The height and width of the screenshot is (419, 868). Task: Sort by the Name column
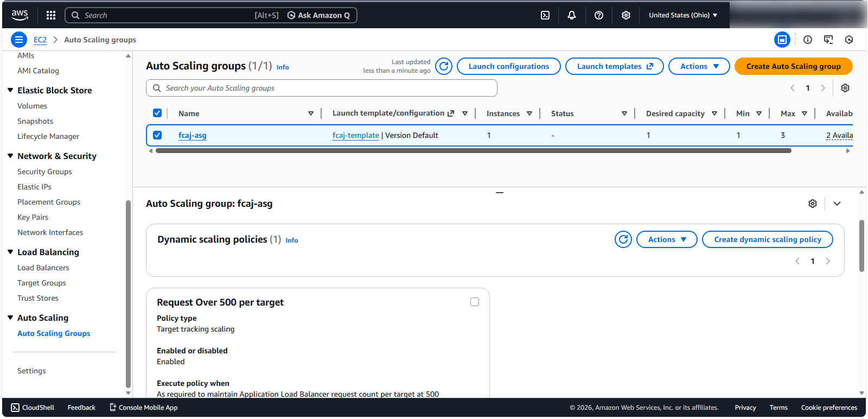(x=311, y=113)
